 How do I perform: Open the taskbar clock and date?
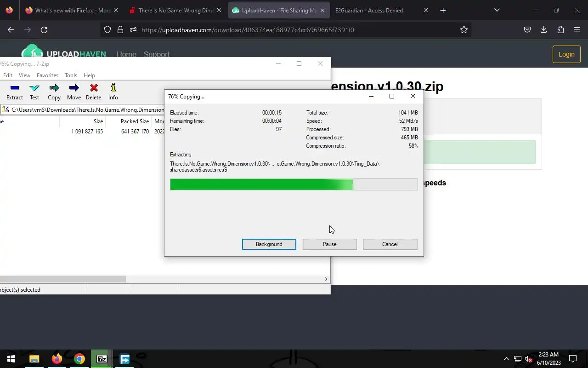(x=549, y=359)
